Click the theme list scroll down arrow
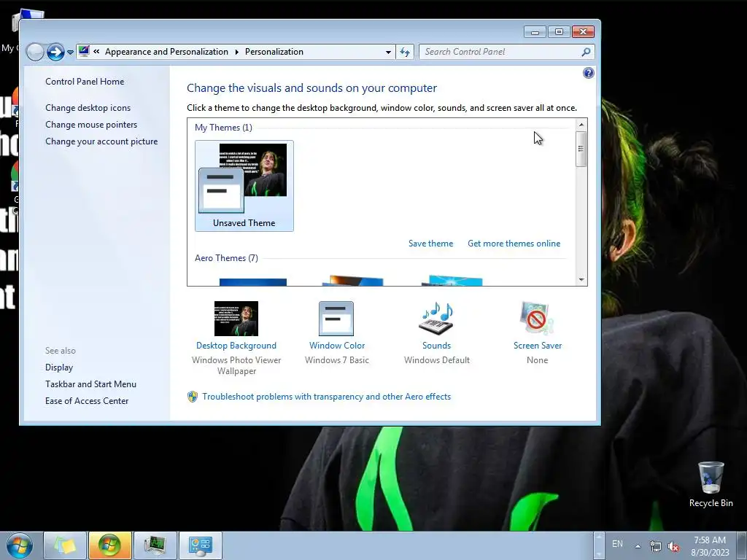 click(581, 280)
